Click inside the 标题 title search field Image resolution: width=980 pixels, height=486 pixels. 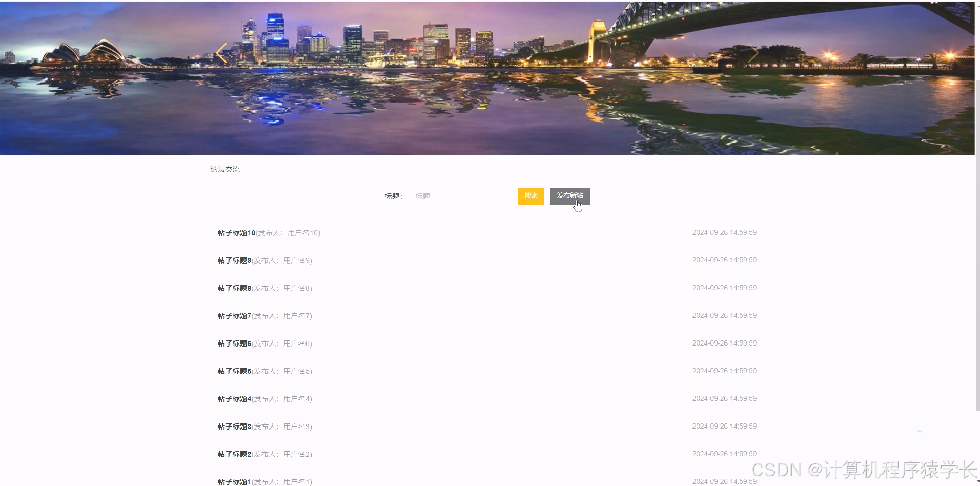click(459, 196)
